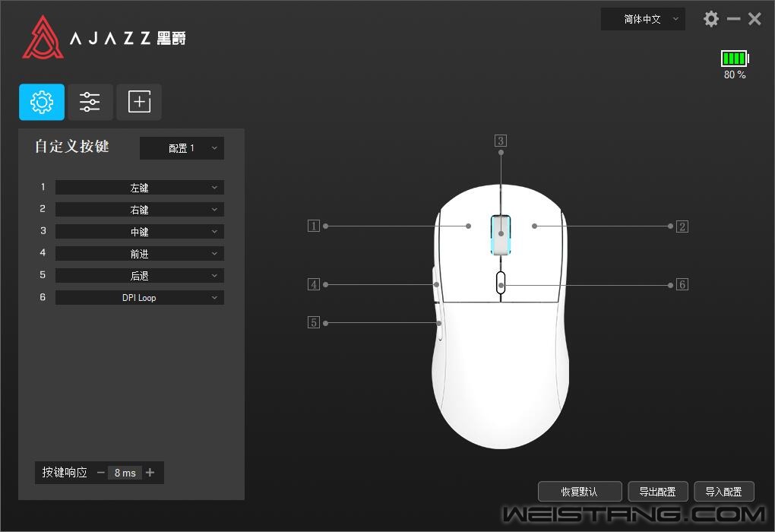This screenshot has width=775, height=532.
Task: Open button 6 DPI Loop dropdown
Action: point(139,298)
